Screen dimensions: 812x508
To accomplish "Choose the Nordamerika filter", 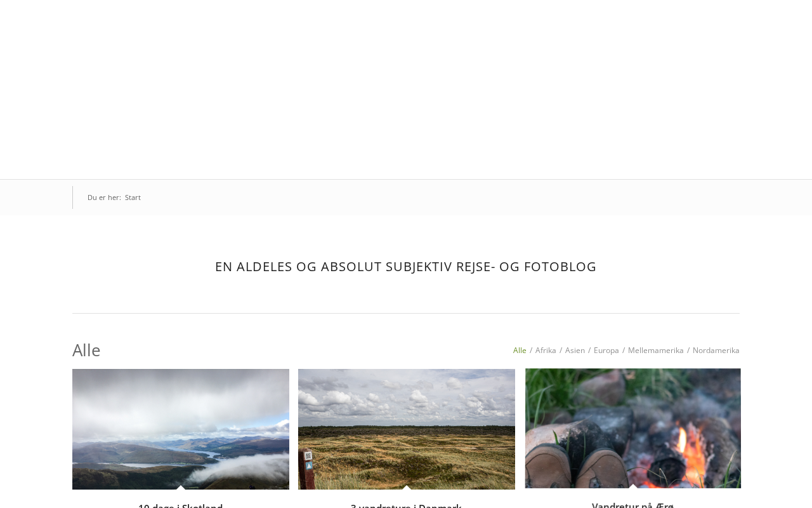I will pos(716,351).
